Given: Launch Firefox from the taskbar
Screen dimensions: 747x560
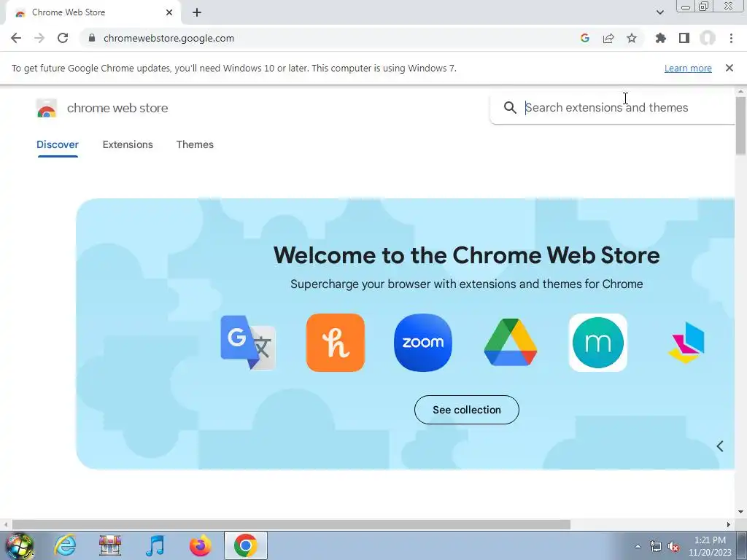Looking at the screenshot, I should [x=200, y=545].
